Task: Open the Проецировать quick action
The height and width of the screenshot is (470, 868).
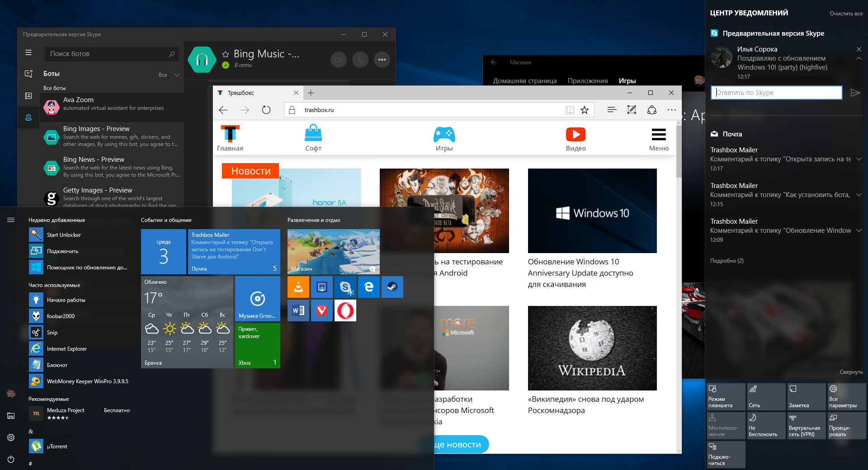Action: pos(847,426)
